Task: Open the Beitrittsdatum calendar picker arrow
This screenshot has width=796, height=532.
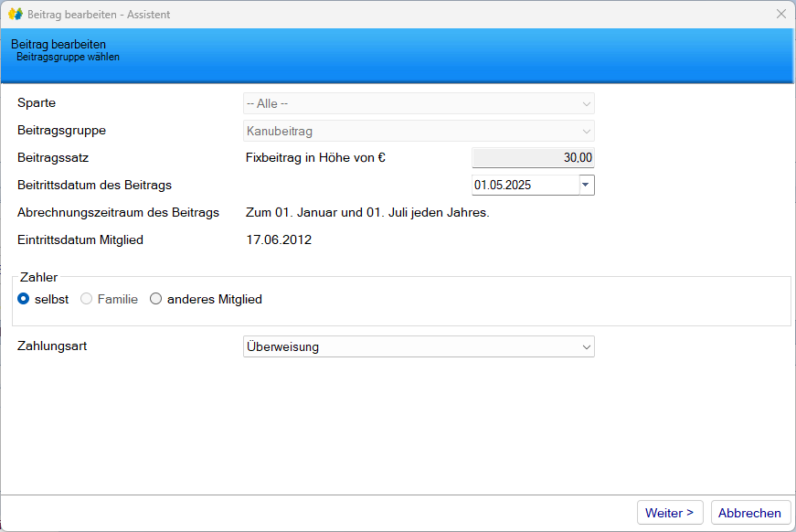Action: click(x=586, y=185)
